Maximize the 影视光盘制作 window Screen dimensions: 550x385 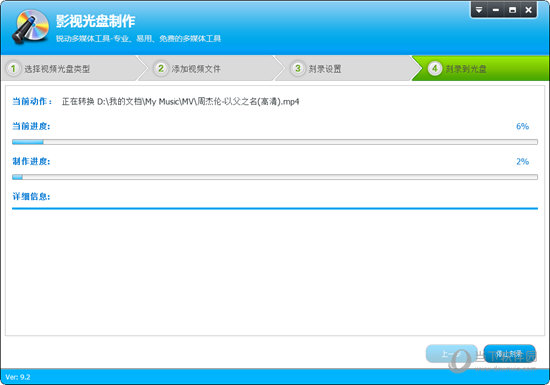click(x=512, y=10)
